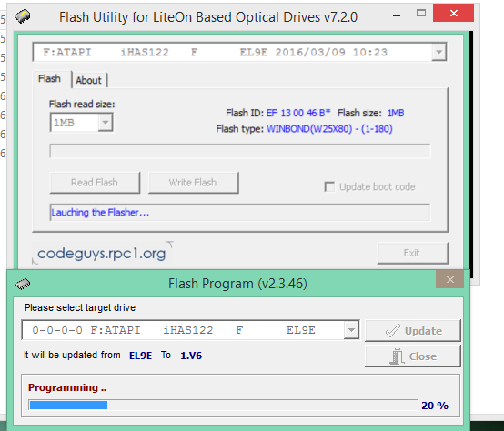Click the Read Flash button

point(95,183)
